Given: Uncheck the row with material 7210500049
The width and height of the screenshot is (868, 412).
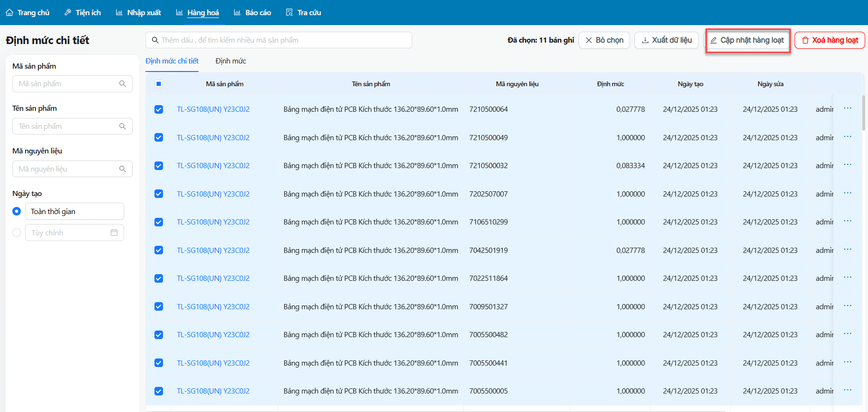Looking at the screenshot, I should click(159, 137).
